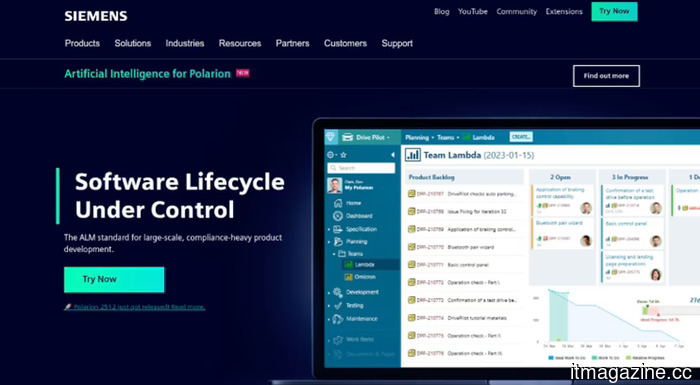Click the My Polarion user avatar
Viewport: 700px width, 385px height.
coord(335,185)
